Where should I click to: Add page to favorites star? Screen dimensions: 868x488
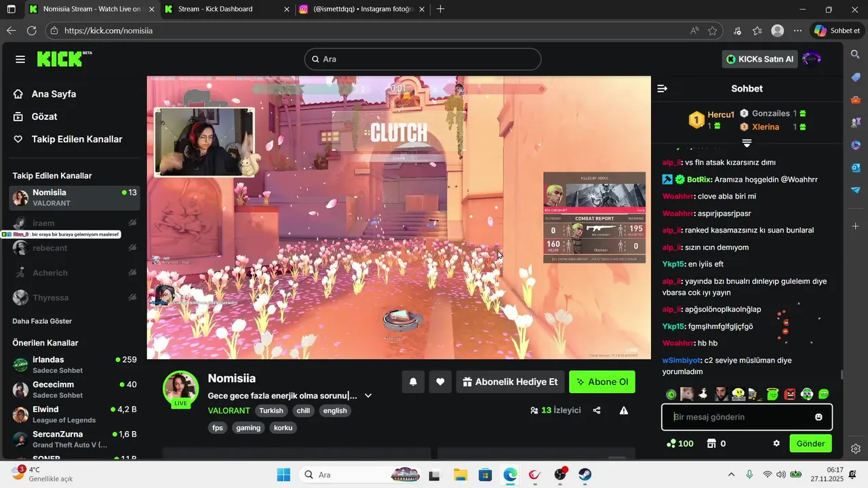[713, 30]
